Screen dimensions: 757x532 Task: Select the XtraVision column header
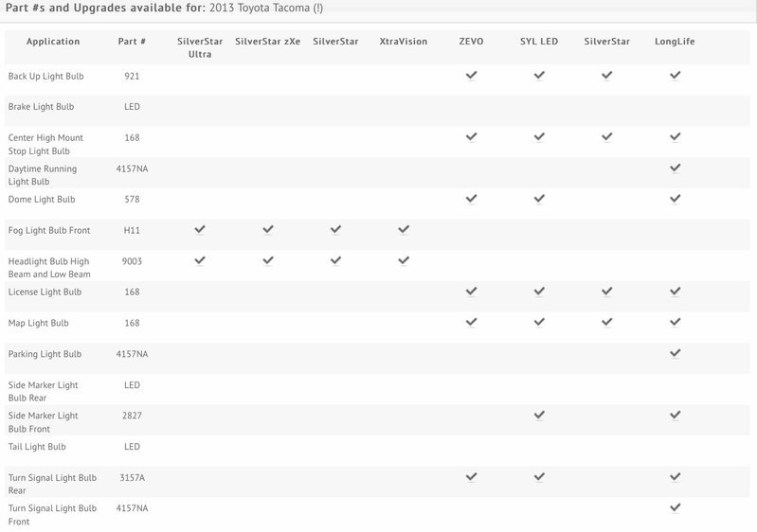tap(403, 42)
